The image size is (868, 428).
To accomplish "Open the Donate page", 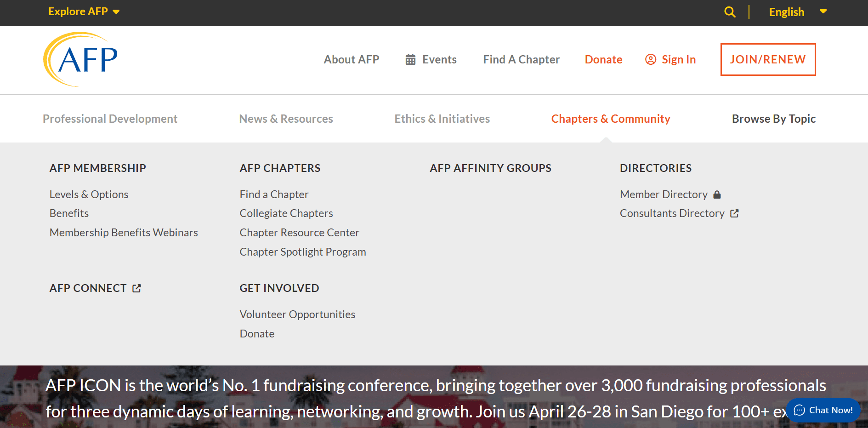I will [x=603, y=59].
